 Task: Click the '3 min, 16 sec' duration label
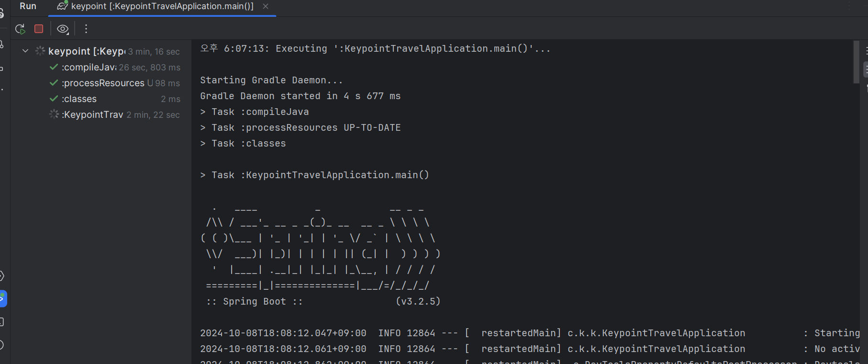pos(154,52)
